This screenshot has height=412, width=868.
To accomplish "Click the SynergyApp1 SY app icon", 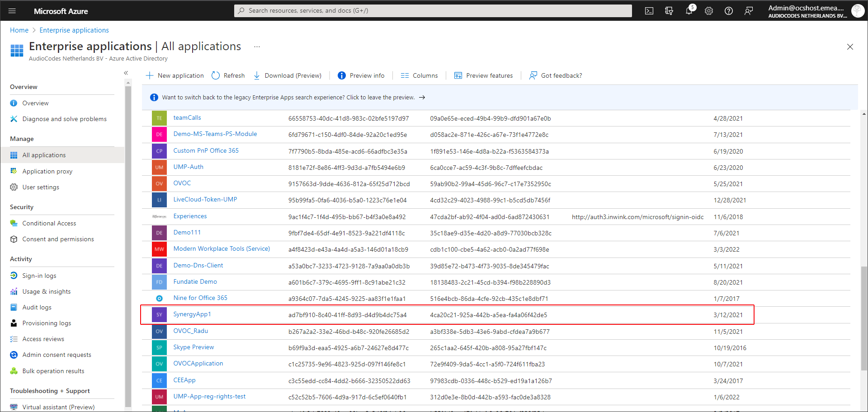I will click(159, 315).
